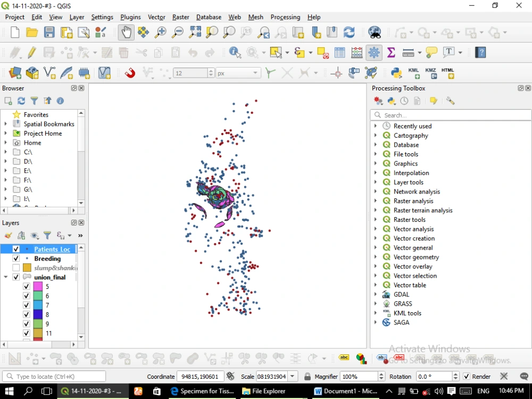Screen dimensions: 532x399
Task: Select the Identify Features tool
Action: tap(235, 52)
